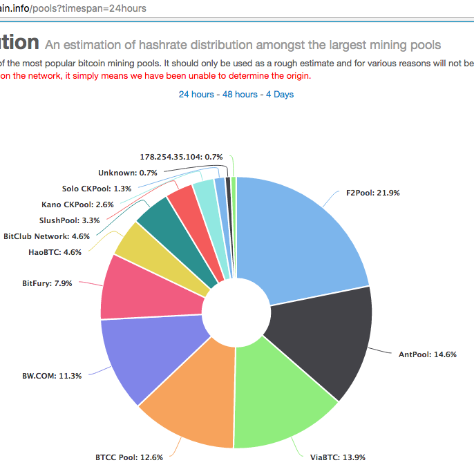This screenshot has height=476, width=474.
Task: Click the Unknown: 0.7% label
Action: pyautogui.click(x=128, y=173)
